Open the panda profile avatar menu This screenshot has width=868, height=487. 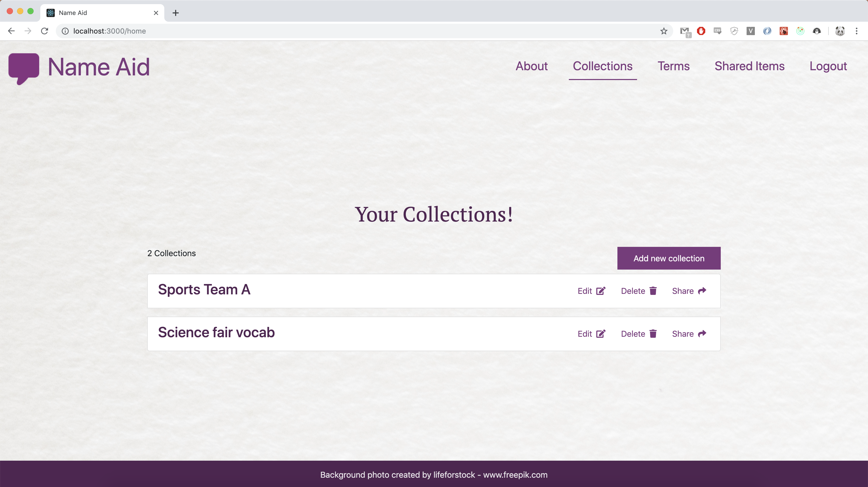pyautogui.click(x=840, y=31)
